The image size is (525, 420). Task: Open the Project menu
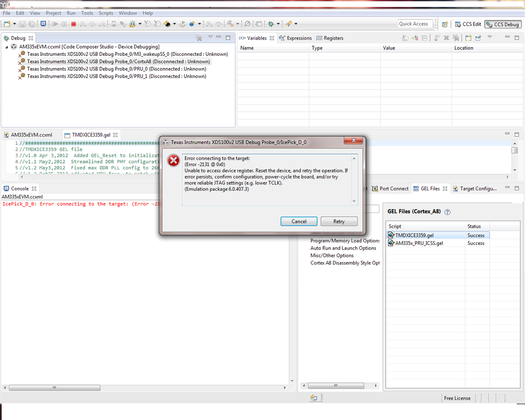pos(53,13)
